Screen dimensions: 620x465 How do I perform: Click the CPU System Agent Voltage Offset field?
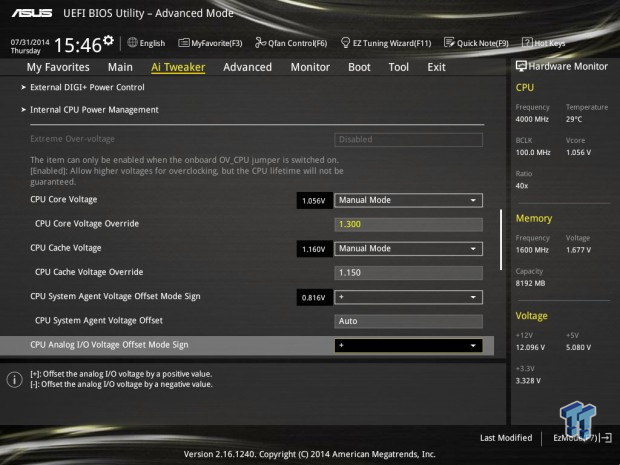coord(408,321)
